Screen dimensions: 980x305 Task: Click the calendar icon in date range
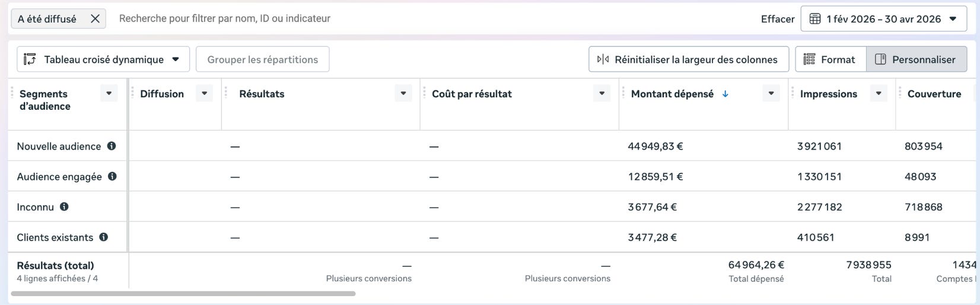pos(815,19)
